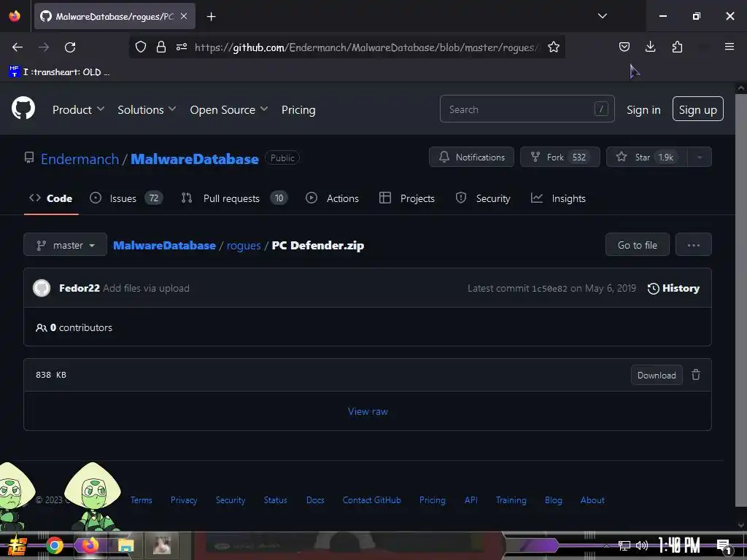Open the list all tabs chevron
The width and height of the screenshot is (747, 560).
602,16
